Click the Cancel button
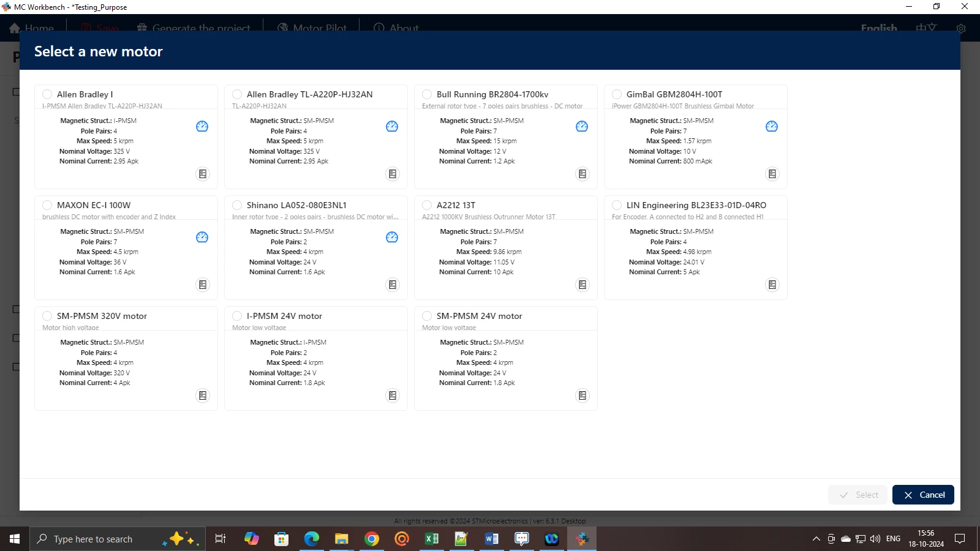The image size is (980, 551). click(923, 495)
